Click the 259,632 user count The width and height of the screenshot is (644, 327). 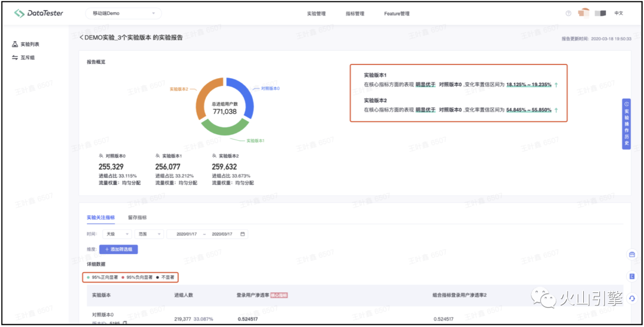point(225,167)
